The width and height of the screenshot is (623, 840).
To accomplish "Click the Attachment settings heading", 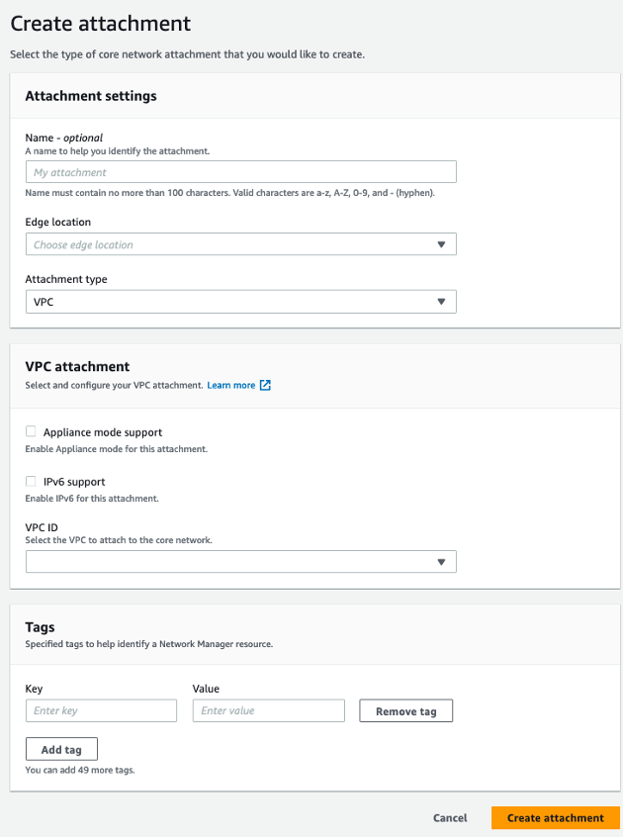I will click(x=91, y=96).
